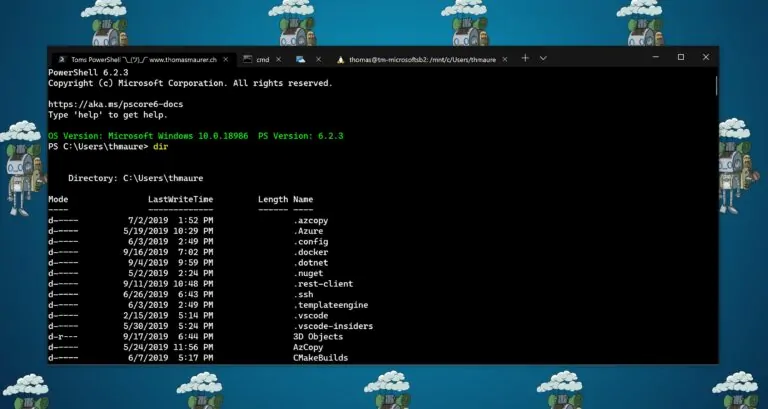
Task: Click the 7/2/2019 1:52 PM timestamp
Action: [170, 220]
